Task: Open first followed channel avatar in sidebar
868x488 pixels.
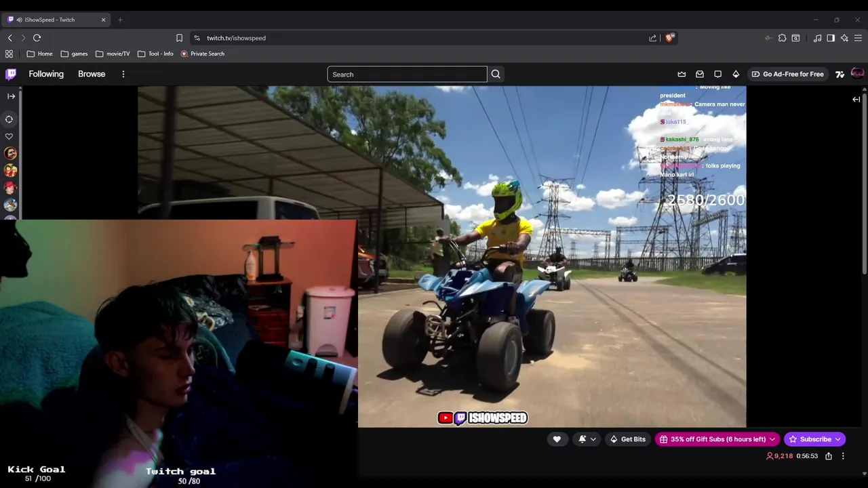Action: tap(10, 154)
